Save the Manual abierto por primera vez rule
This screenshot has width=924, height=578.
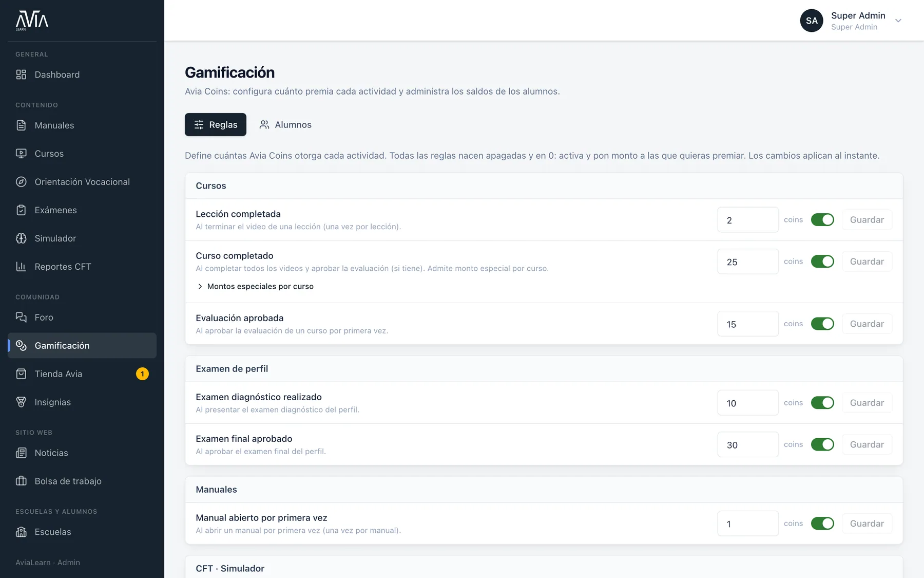click(x=867, y=524)
